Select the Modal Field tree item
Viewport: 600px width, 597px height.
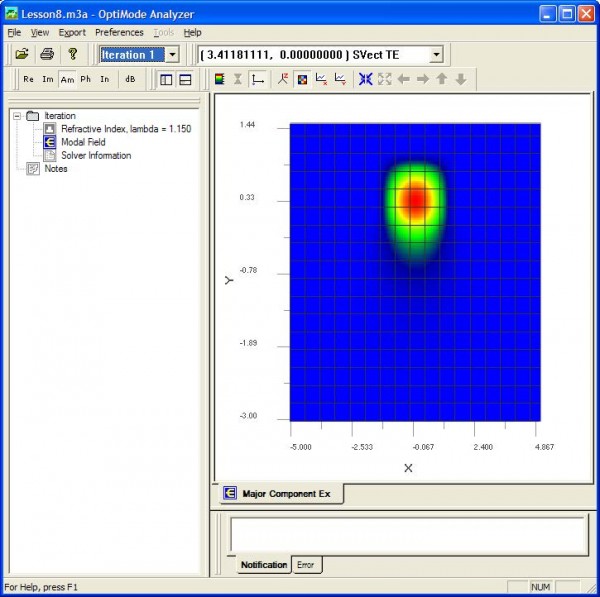(x=83, y=142)
